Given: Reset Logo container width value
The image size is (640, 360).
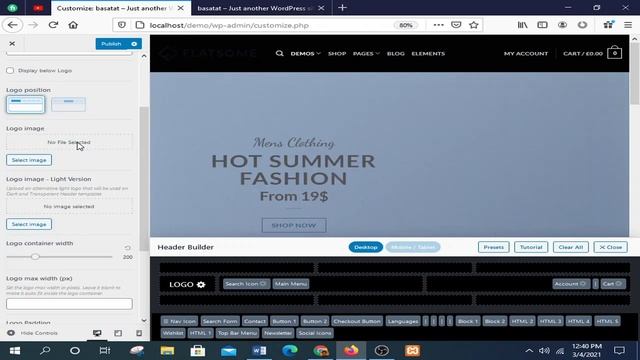Looking at the screenshot, I should 127,248.
